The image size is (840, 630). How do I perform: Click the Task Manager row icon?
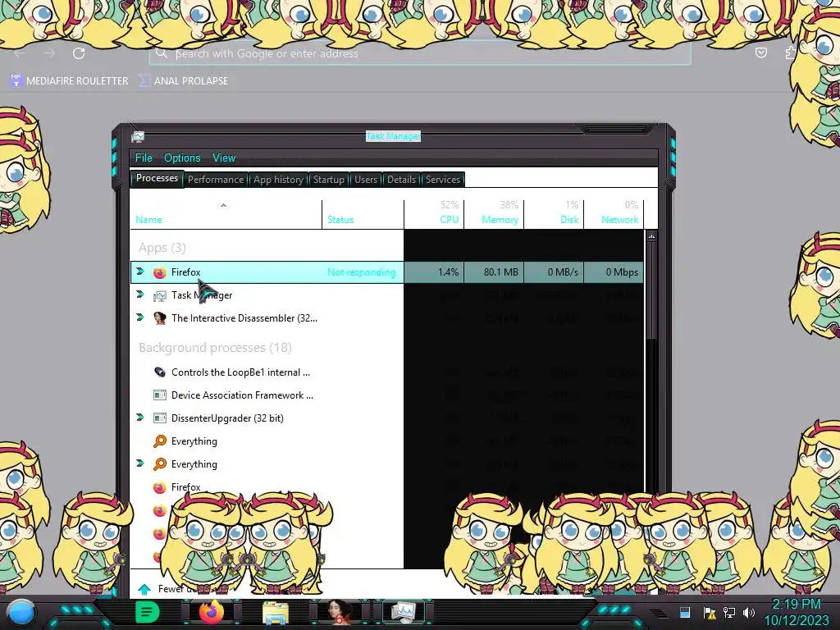tap(160, 295)
